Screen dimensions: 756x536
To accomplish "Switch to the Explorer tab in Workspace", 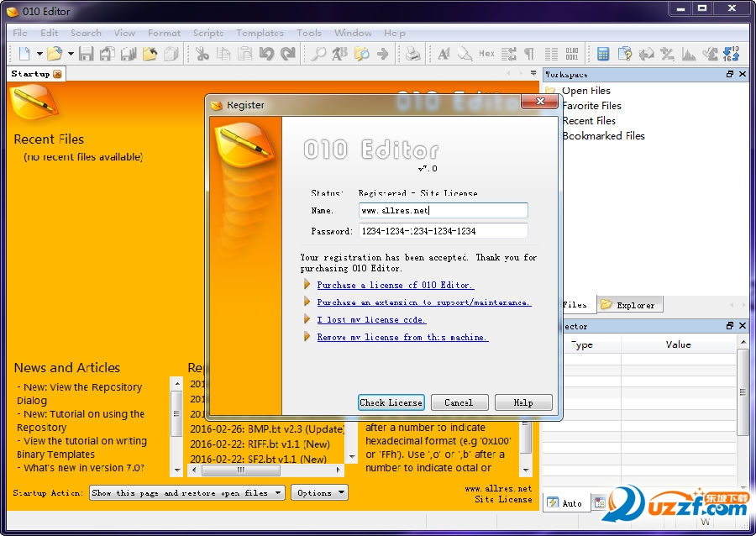I will pyautogui.click(x=630, y=305).
